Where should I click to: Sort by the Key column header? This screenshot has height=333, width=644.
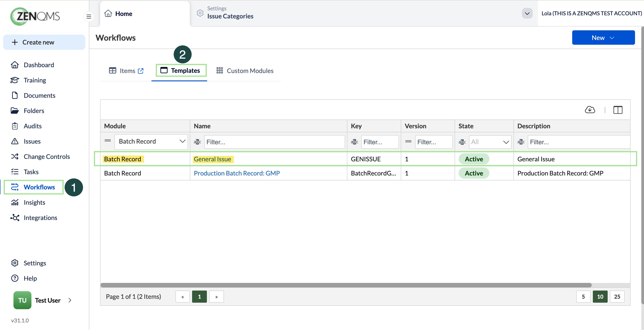pos(374,126)
